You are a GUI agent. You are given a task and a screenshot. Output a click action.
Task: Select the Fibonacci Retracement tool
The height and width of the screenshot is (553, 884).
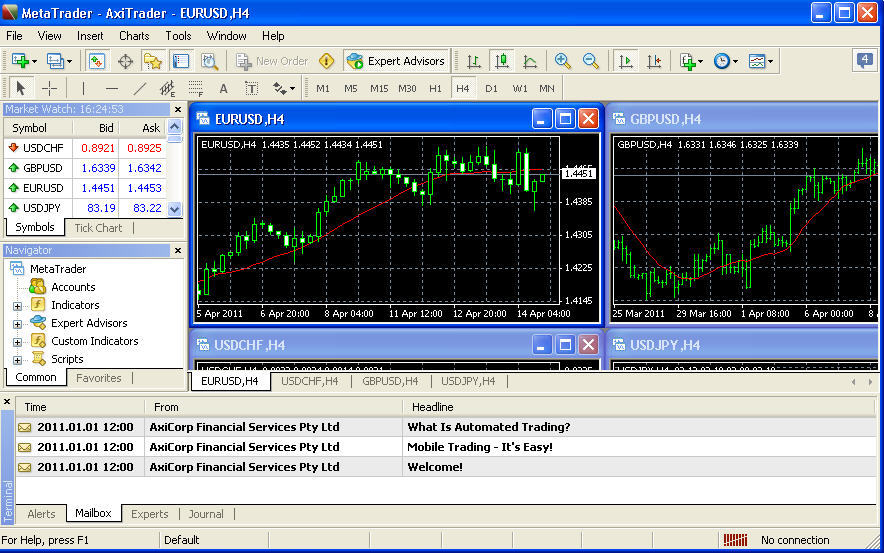pyautogui.click(x=196, y=88)
